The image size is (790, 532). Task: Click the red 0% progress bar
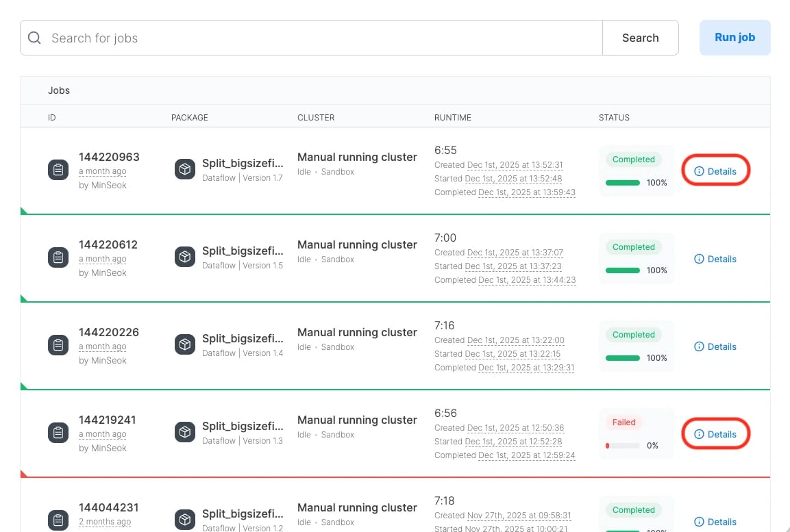coord(623,446)
